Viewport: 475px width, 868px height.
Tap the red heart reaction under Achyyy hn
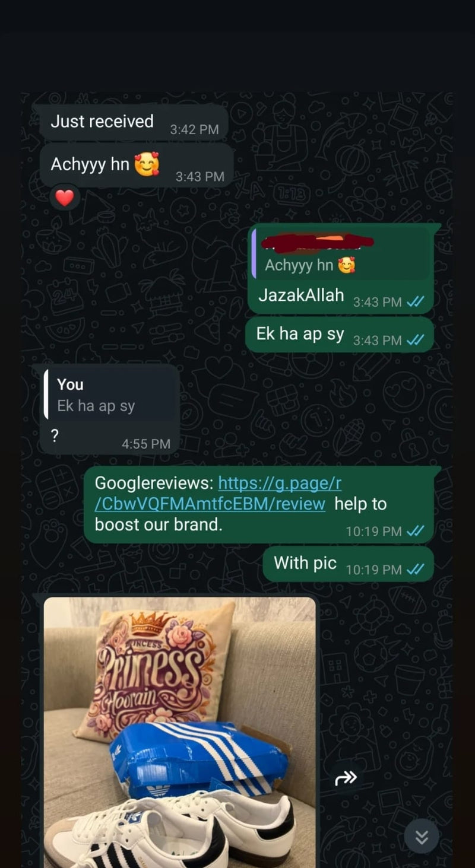(64, 198)
